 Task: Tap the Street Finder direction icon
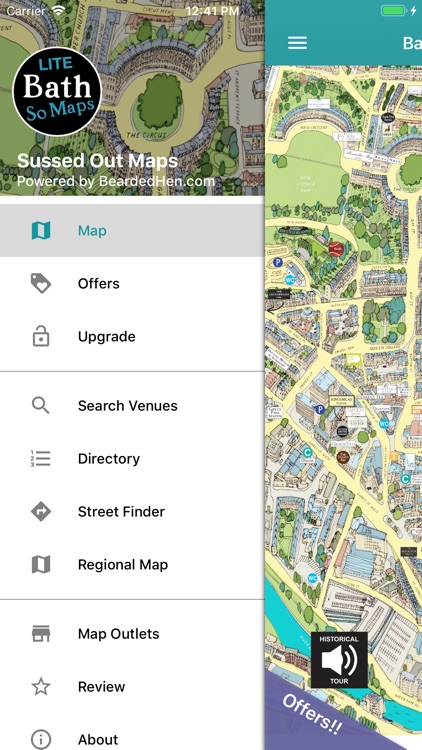point(41,512)
